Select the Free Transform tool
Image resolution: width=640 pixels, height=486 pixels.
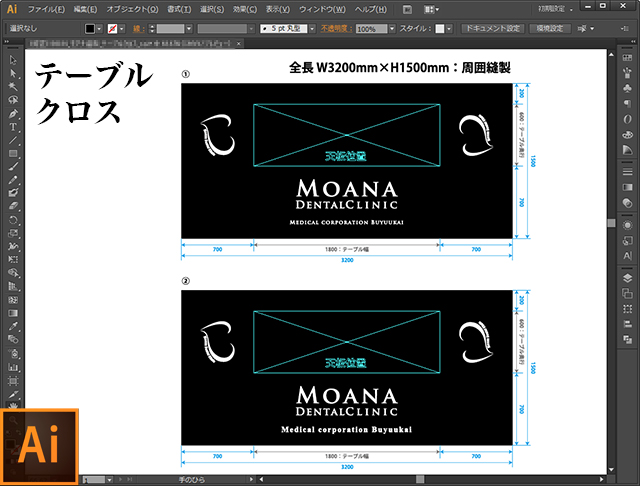(13, 260)
